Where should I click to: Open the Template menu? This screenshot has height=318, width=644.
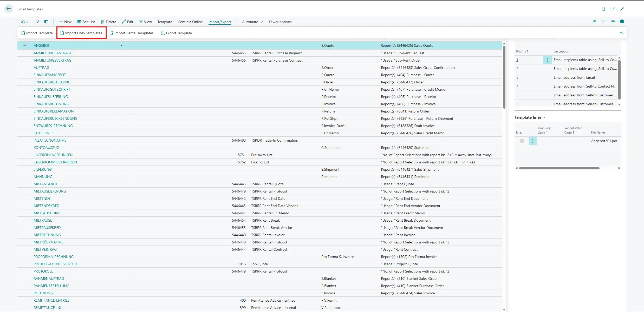(x=165, y=22)
